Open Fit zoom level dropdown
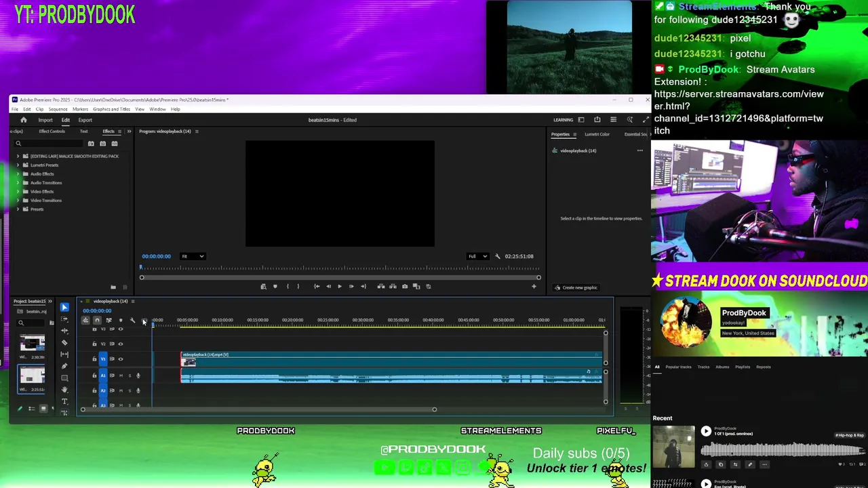 tap(193, 256)
